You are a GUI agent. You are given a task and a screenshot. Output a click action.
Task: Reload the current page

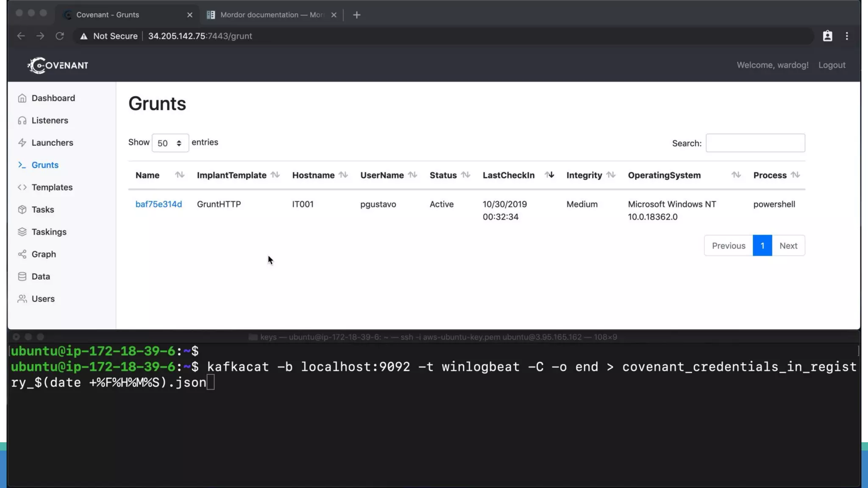click(60, 36)
